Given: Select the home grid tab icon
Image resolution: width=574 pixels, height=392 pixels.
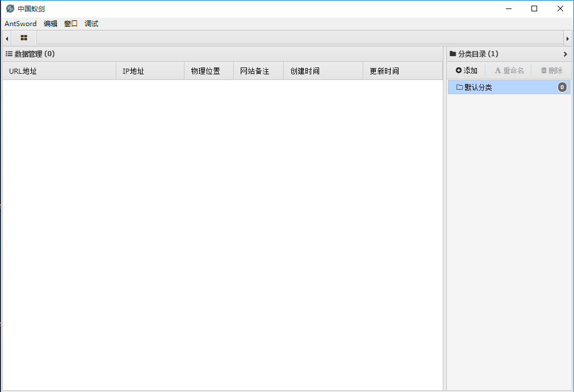Looking at the screenshot, I should tap(24, 37).
